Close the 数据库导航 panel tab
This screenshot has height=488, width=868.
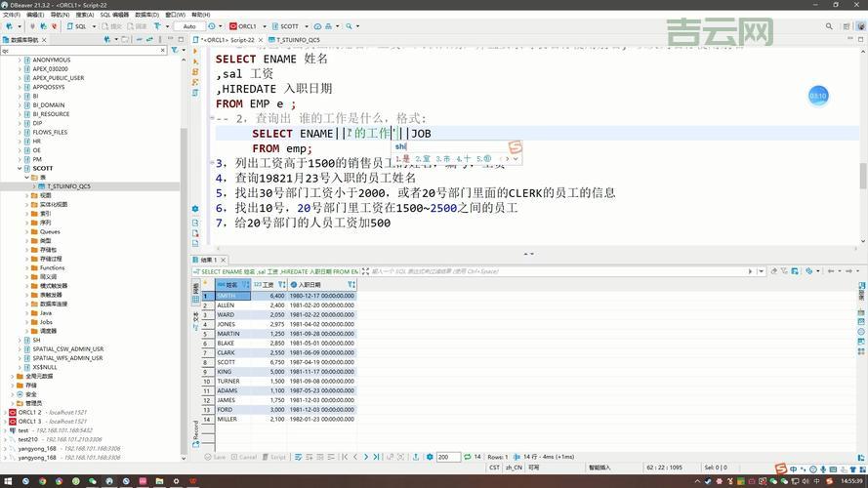coord(44,40)
